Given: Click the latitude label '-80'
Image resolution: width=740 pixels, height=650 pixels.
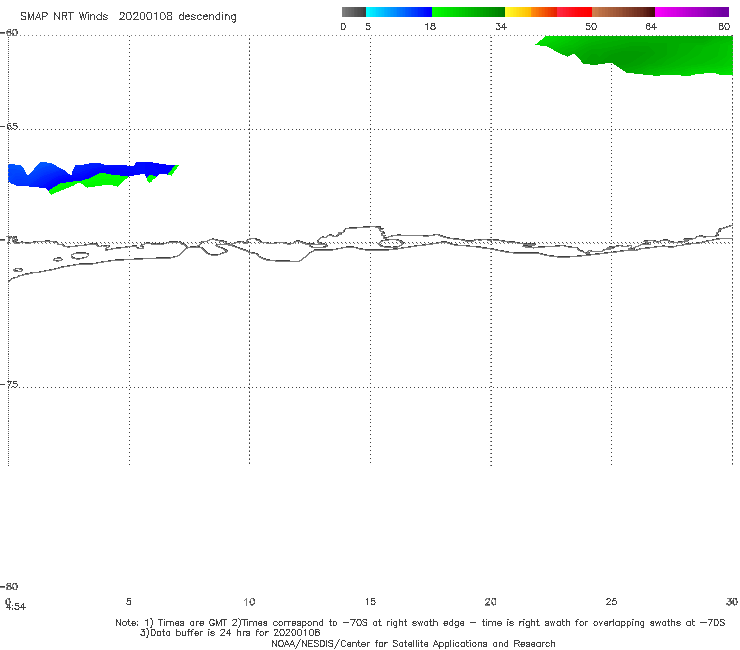Looking at the screenshot, I should pos(9,587).
